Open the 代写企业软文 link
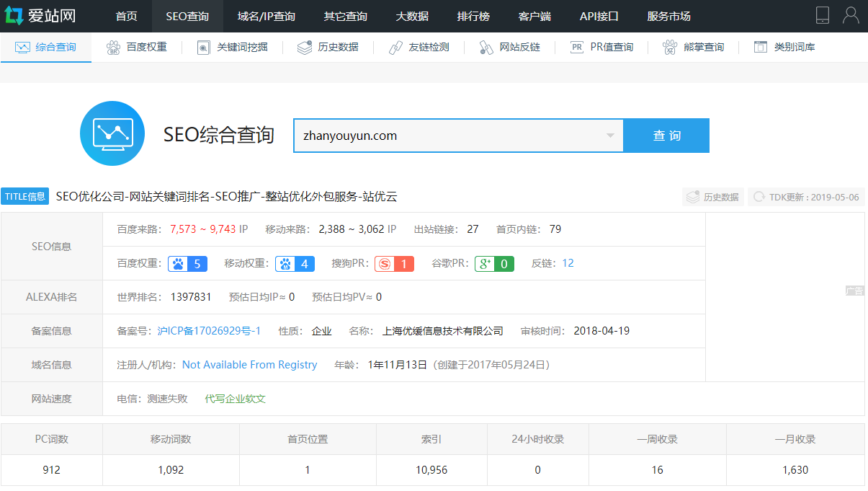 point(235,399)
